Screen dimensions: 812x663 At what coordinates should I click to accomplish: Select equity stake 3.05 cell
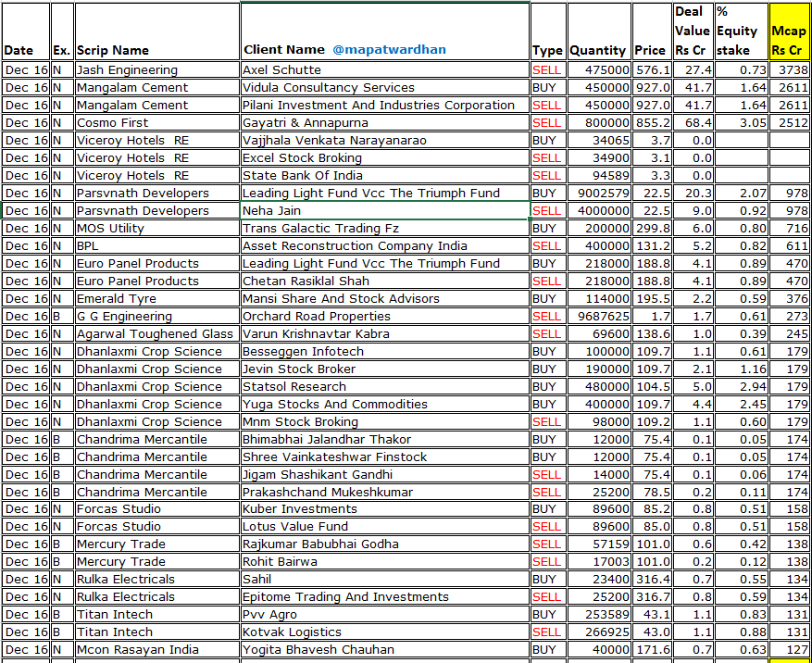[x=742, y=123]
